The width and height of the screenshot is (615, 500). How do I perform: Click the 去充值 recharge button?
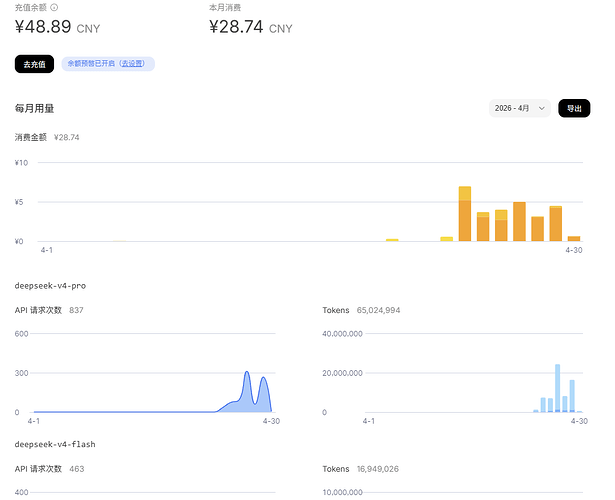click(x=35, y=64)
